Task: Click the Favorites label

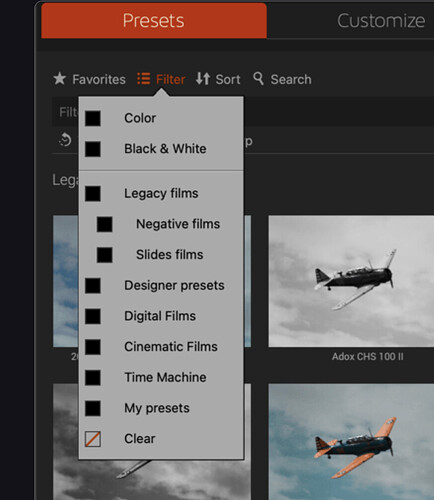Action: pos(99,79)
